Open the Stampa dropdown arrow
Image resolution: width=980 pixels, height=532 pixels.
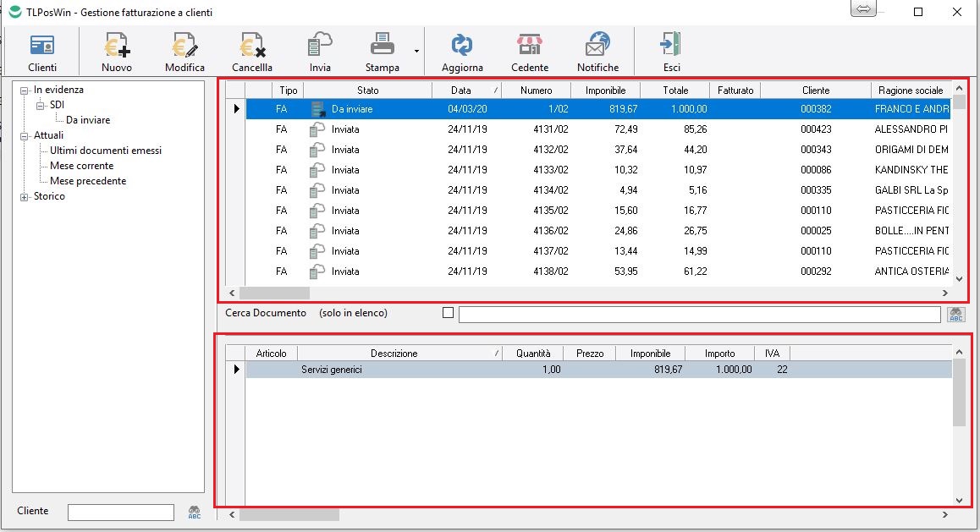click(x=416, y=52)
